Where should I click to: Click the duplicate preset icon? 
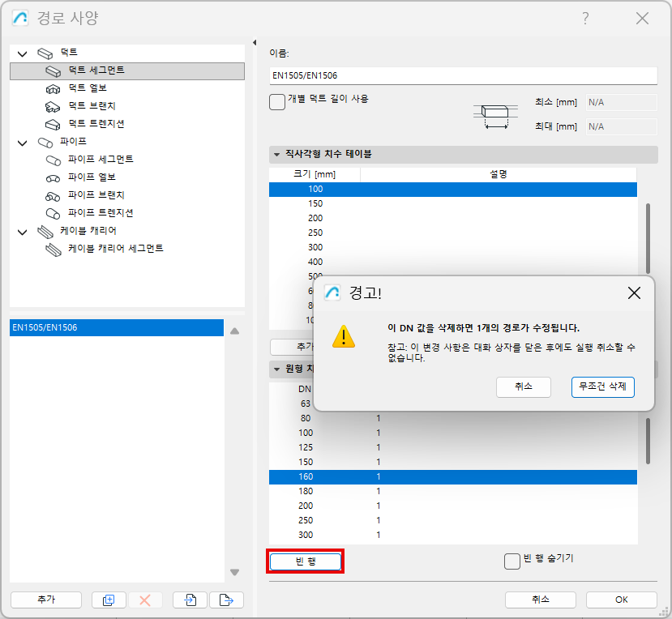pos(109,600)
